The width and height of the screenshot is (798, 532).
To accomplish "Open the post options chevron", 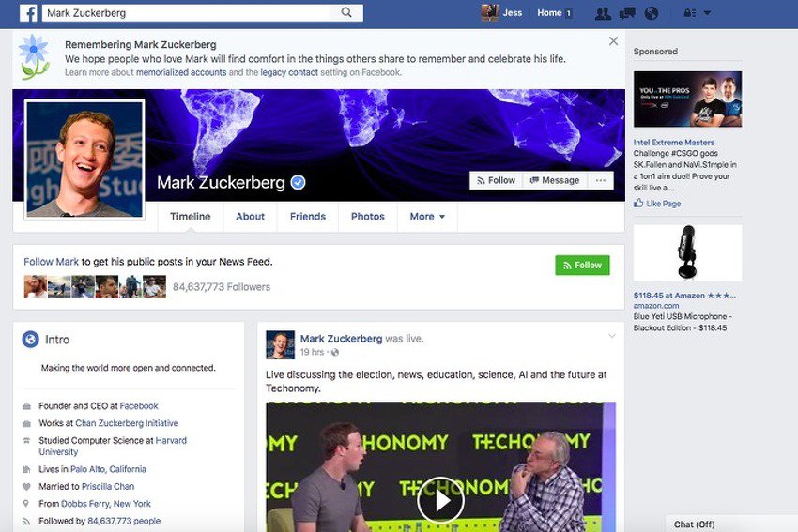I will (x=612, y=336).
